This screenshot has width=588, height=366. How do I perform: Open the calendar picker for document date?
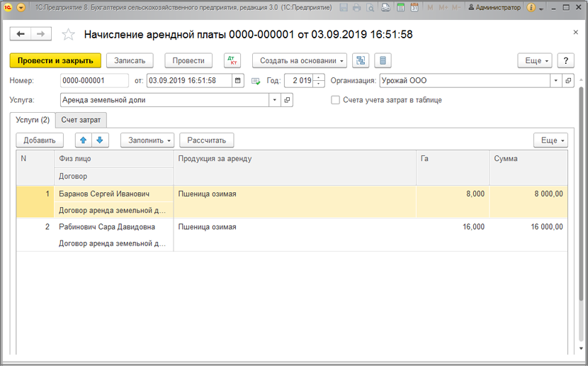238,81
